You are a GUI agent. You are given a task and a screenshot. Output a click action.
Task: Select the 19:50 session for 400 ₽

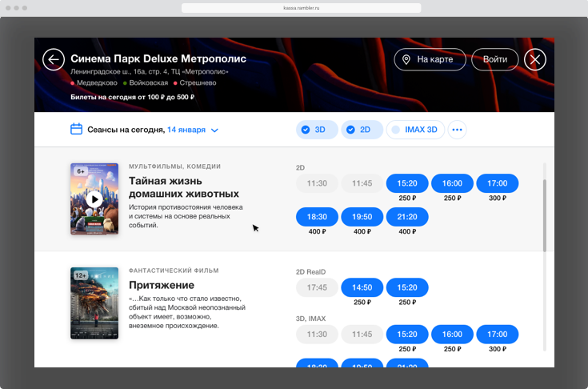(362, 217)
